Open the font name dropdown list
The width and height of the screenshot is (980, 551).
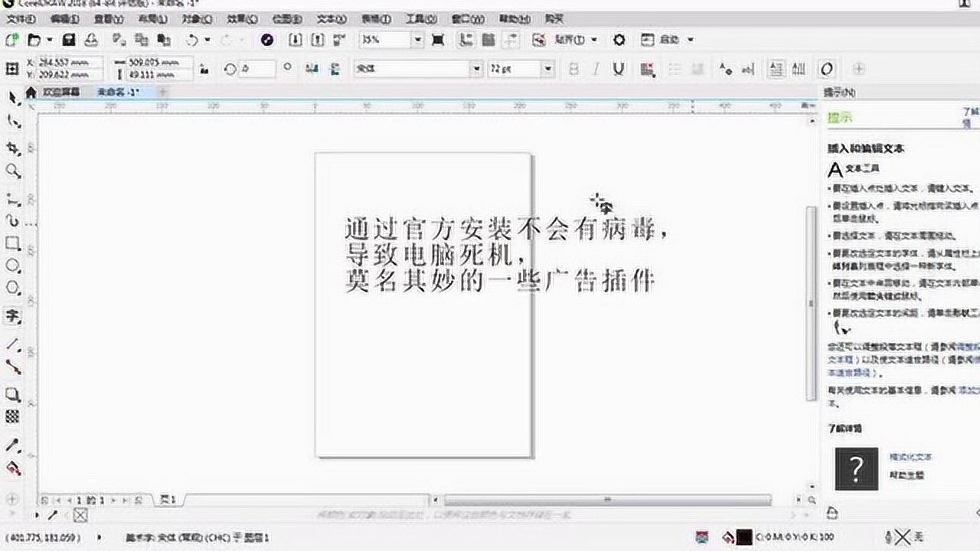tap(475, 69)
